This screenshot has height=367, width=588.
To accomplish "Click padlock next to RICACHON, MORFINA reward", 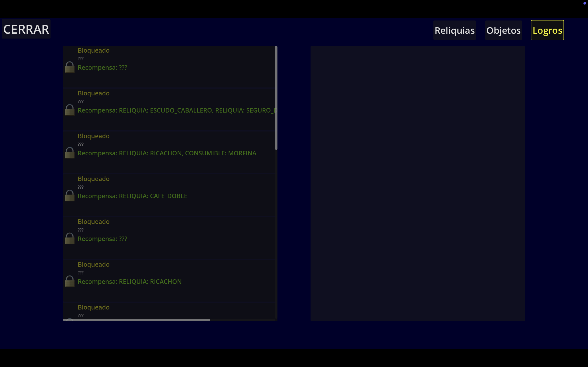I will point(70,153).
